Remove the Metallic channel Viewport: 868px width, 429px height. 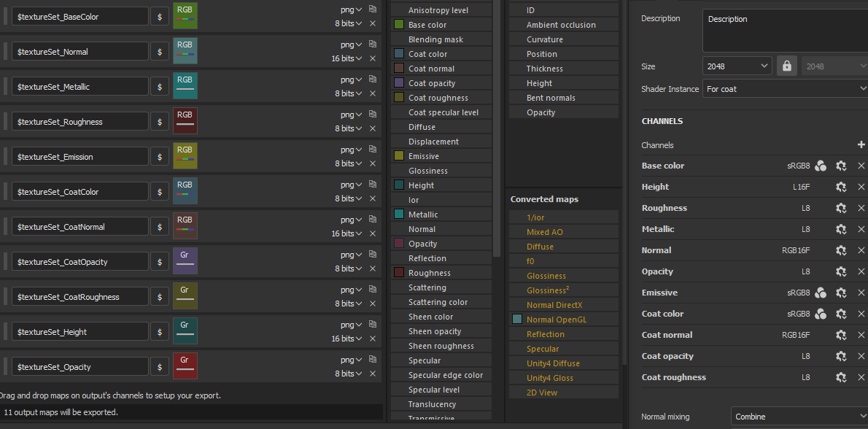pyautogui.click(x=861, y=229)
